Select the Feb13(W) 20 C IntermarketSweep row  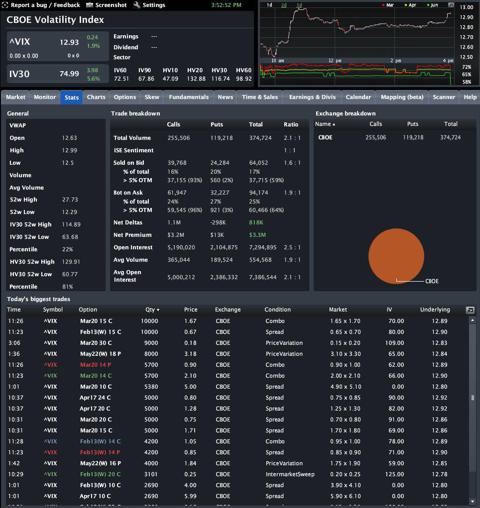[236, 474]
